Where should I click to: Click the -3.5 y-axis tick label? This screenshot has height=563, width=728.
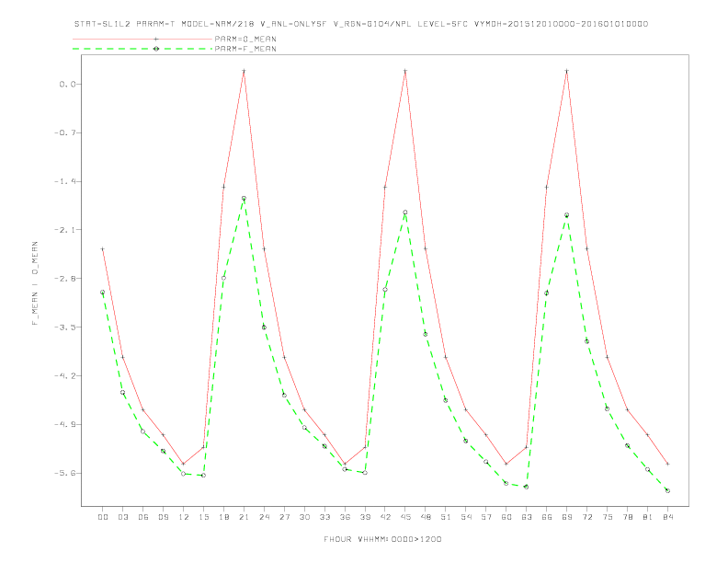point(65,327)
